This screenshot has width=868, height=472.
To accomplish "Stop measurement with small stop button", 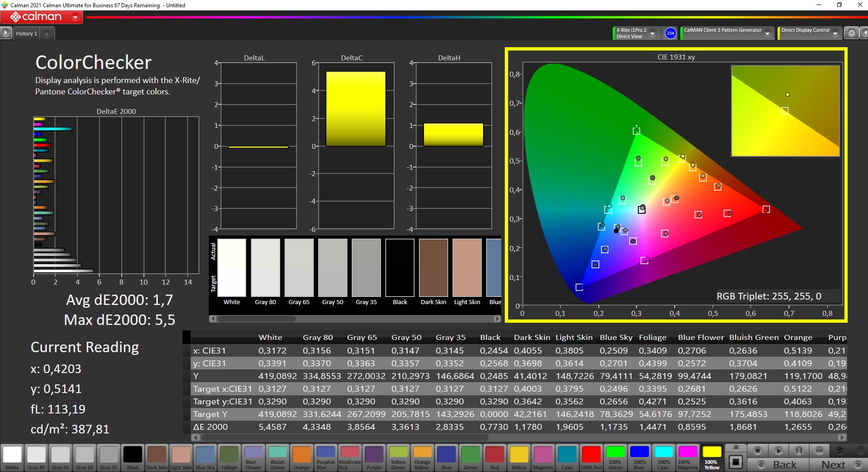I will tap(757, 451).
